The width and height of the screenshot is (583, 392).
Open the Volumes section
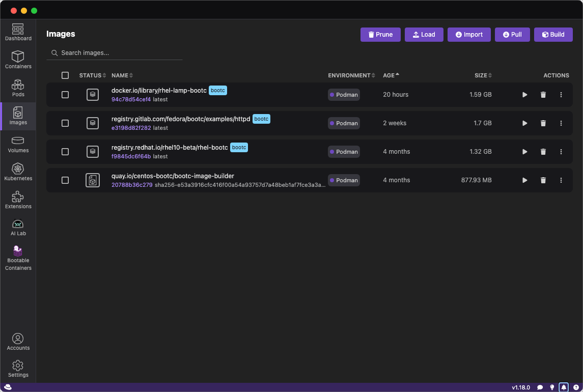click(x=18, y=144)
